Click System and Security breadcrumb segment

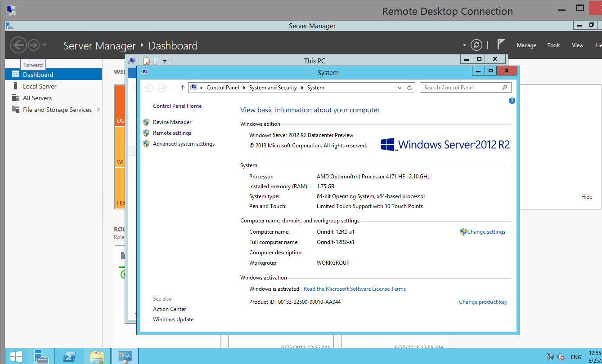[273, 88]
